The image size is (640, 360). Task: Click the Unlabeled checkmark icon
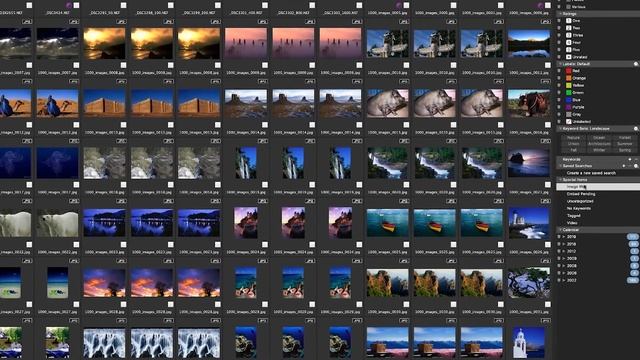point(569,122)
